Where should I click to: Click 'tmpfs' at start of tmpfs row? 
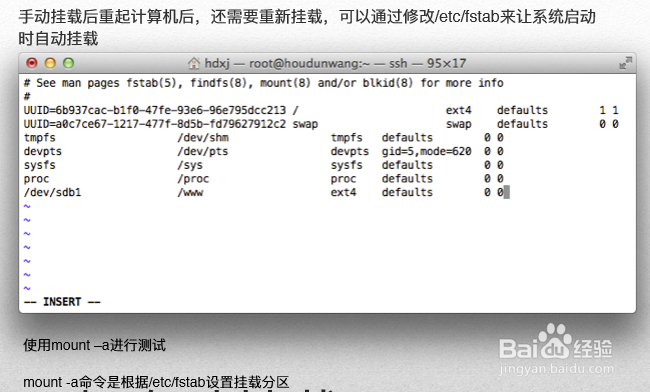[x=39, y=138]
